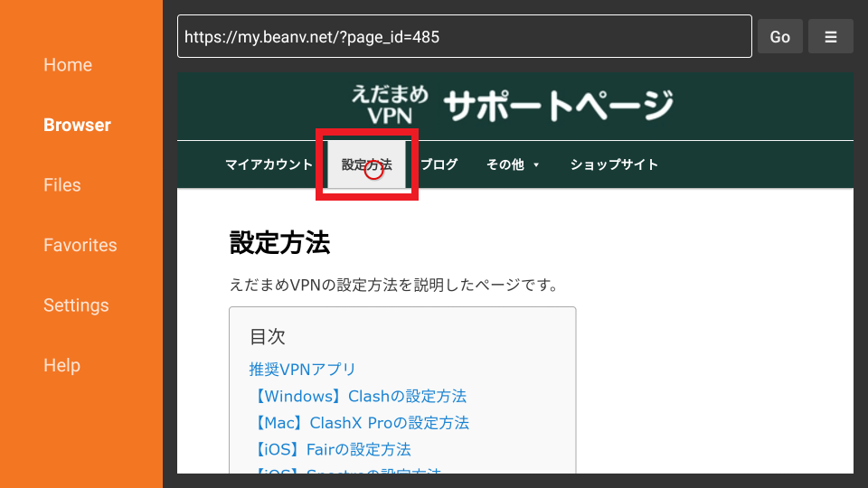This screenshot has height=488, width=868.
Task: Open 【Mac】ClashX Proの設定方法 link
Action: (360, 423)
